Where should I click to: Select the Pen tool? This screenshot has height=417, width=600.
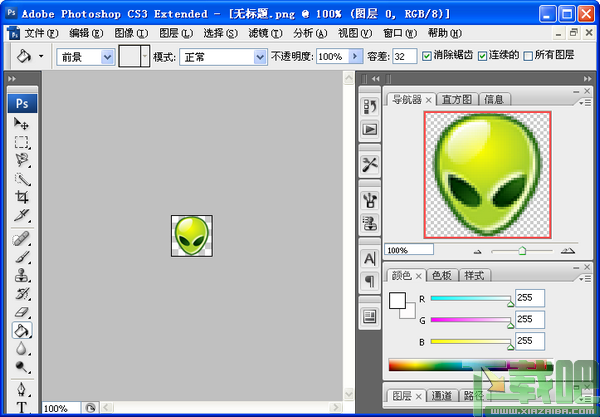[x=21, y=389]
